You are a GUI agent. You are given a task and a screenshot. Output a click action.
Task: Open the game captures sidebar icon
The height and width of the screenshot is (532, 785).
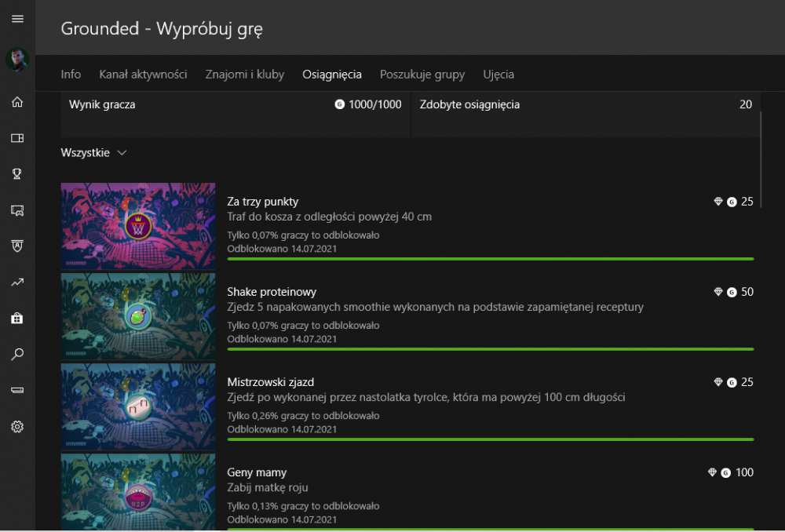point(17,210)
